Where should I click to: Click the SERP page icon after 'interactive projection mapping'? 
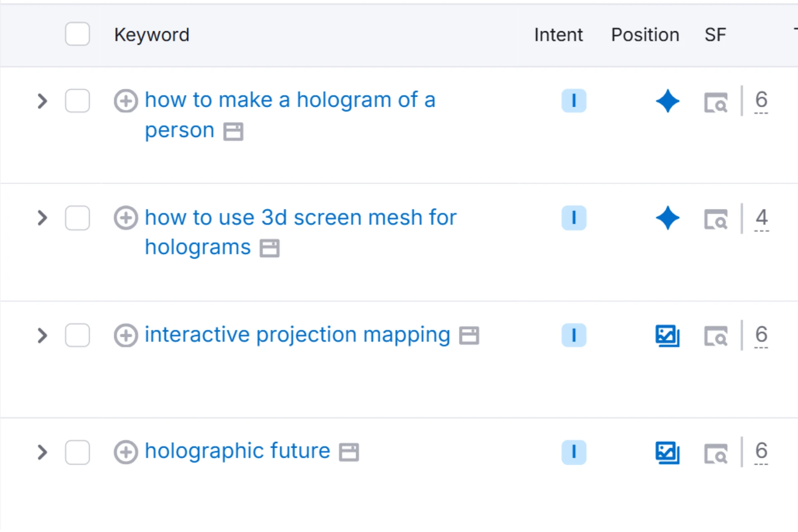[469, 336]
